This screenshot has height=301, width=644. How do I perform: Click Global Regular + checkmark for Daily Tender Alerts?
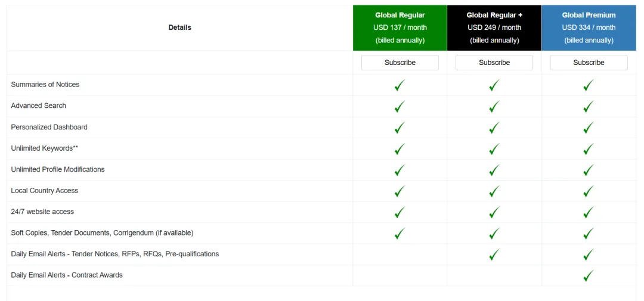point(494,255)
